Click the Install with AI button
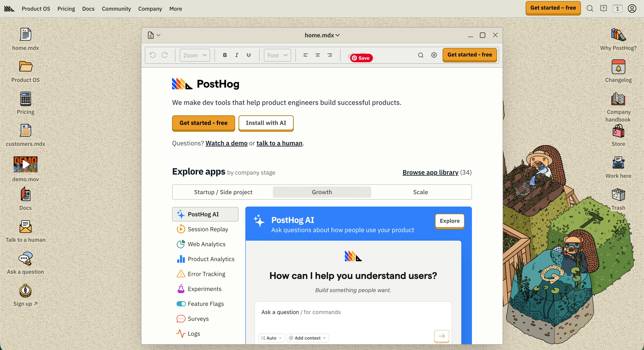 266,123
